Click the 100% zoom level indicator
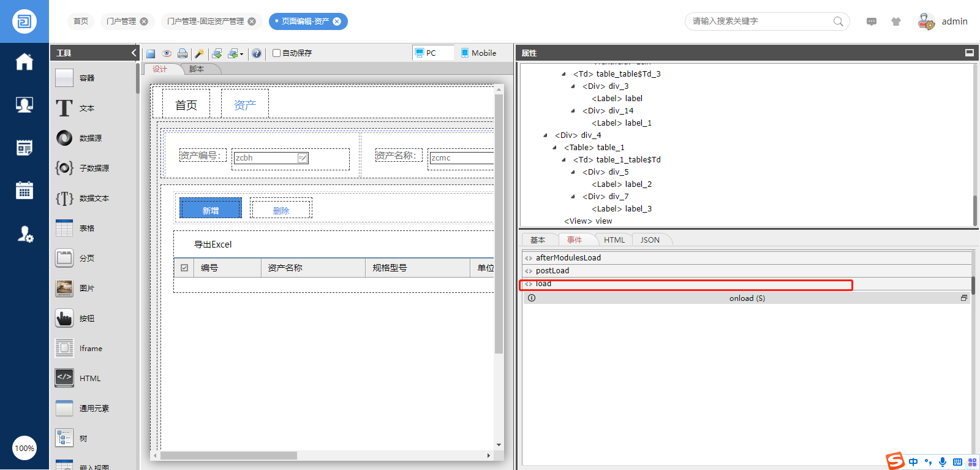The height and width of the screenshot is (470, 980). [24, 448]
